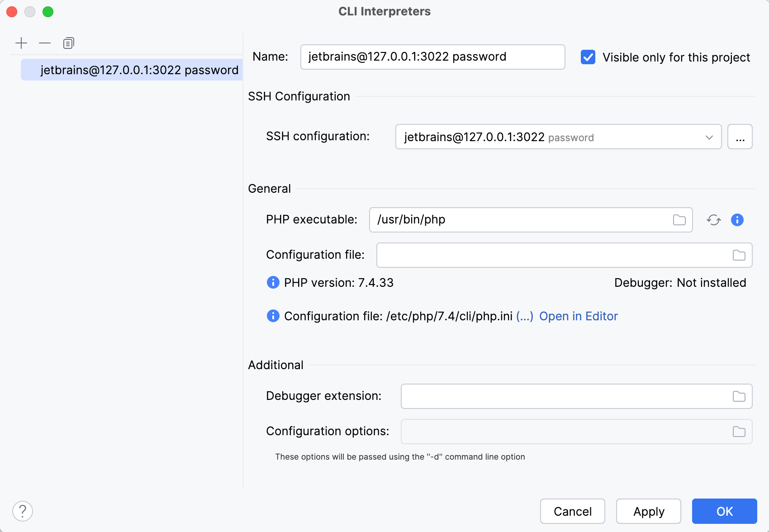The image size is (769, 532).
Task: Reload PHP executable information
Action: [x=714, y=220]
